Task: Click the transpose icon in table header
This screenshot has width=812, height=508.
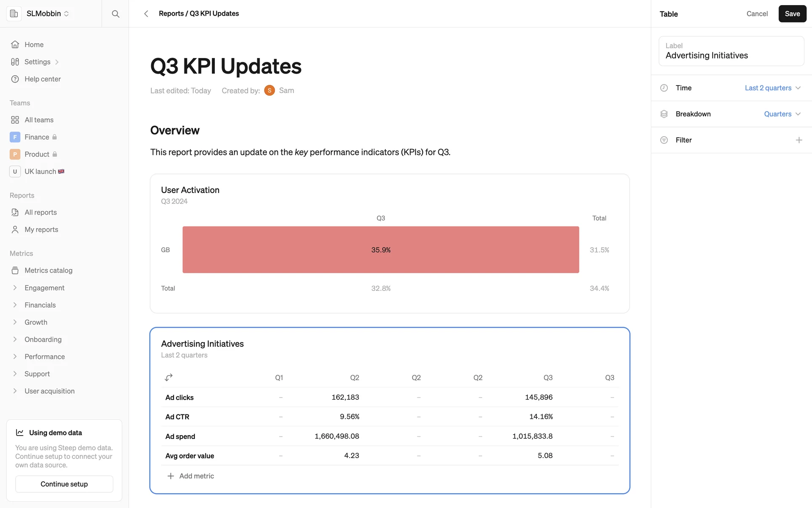Action: point(169,377)
